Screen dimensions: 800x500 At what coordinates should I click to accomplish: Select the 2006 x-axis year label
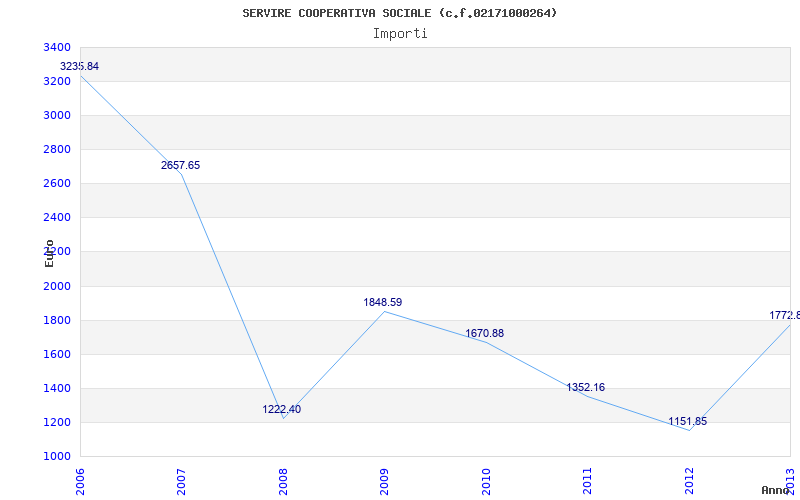(80, 481)
